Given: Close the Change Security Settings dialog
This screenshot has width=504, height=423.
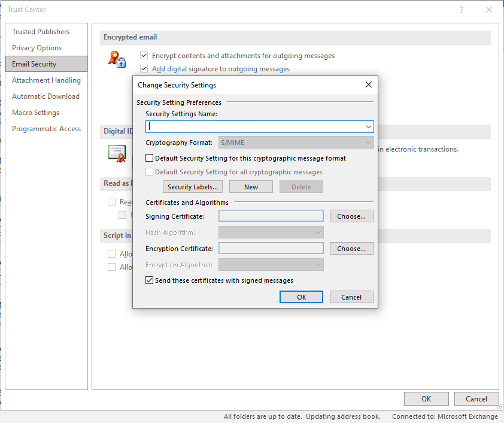Looking at the screenshot, I should click(x=369, y=84).
